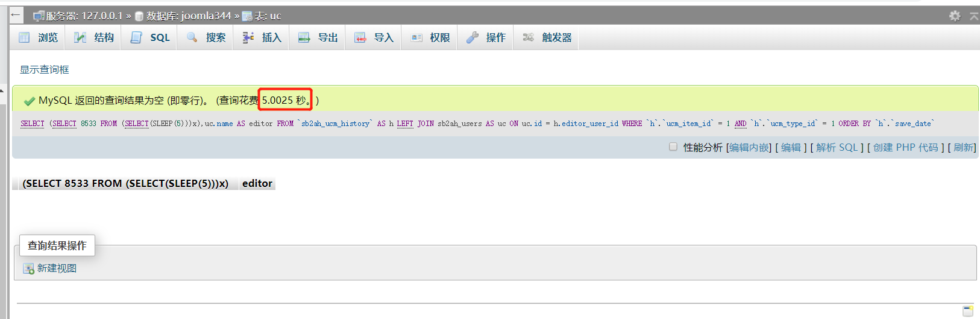Click the SQL query text starting with SELECT

477,124
